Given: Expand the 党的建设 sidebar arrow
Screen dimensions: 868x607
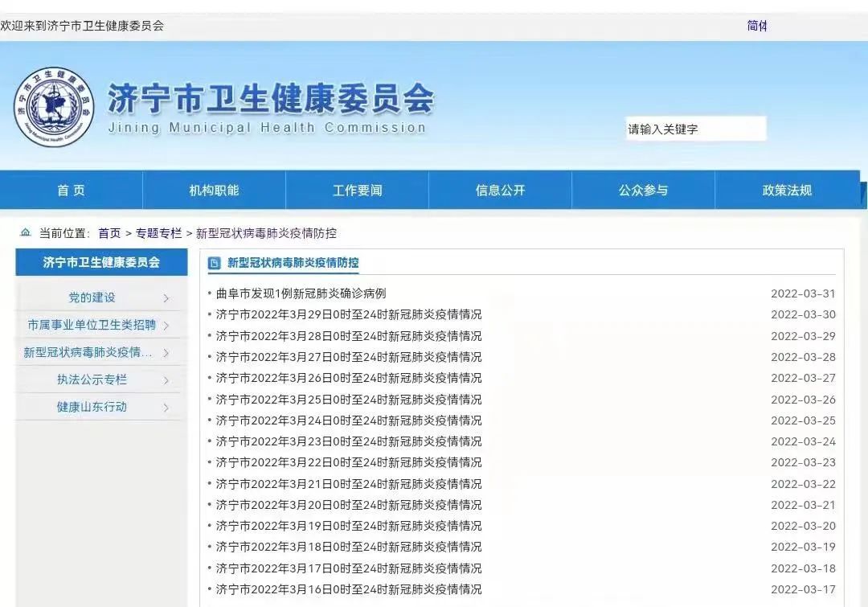Looking at the screenshot, I should point(166,298).
